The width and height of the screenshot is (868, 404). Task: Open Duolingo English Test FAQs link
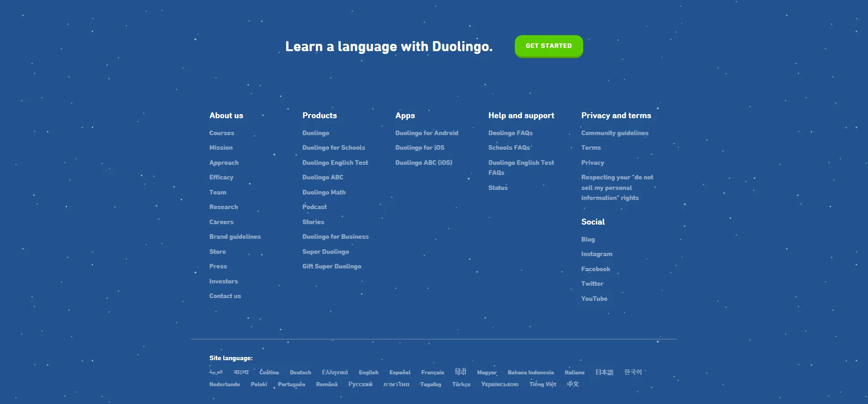521,168
